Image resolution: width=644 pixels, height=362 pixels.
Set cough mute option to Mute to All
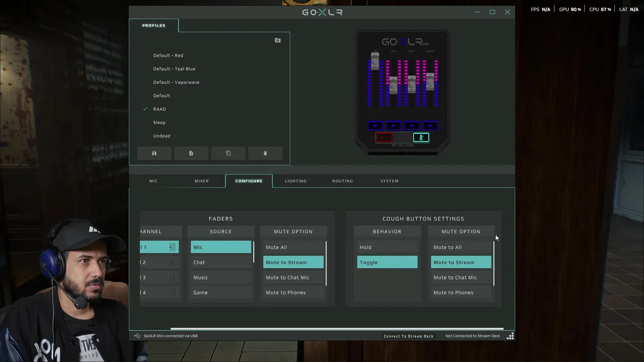(x=461, y=247)
